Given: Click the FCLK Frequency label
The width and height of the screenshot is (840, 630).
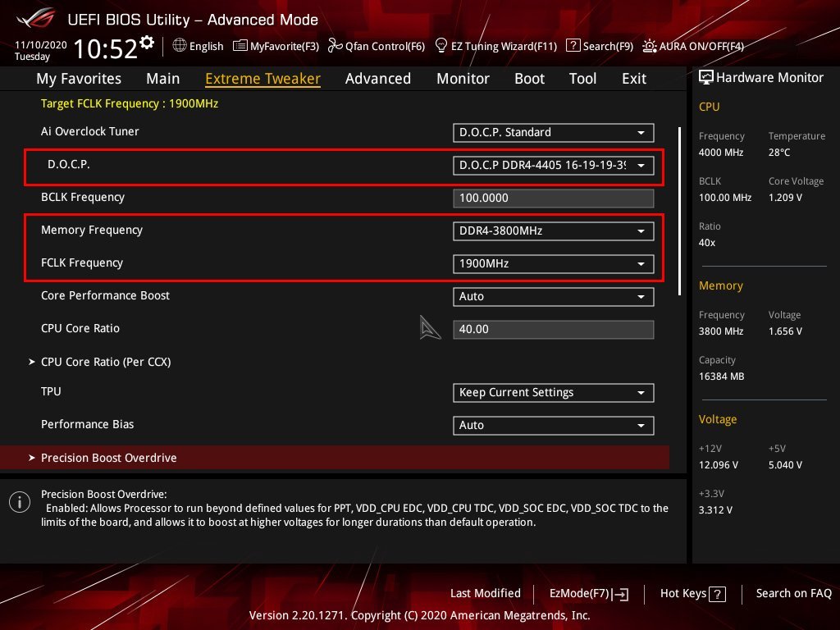Looking at the screenshot, I should tap(82, 262).
